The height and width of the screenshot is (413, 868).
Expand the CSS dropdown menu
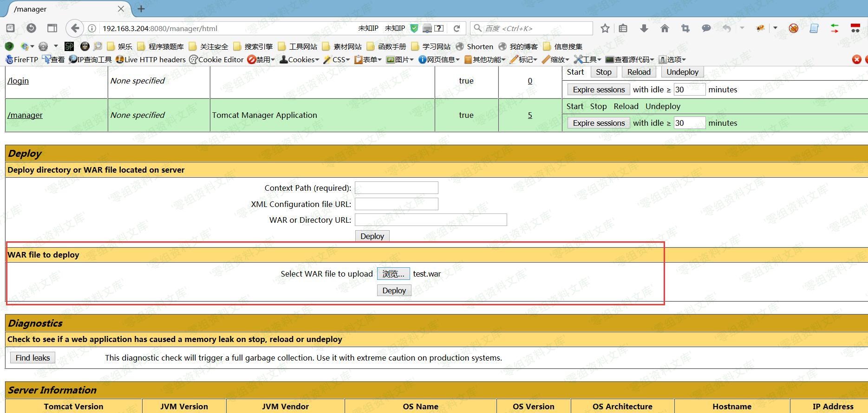337,59
